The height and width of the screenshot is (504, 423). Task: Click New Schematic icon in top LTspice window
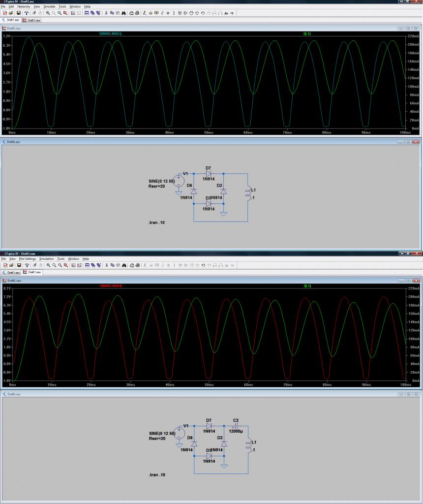[5, 13]
